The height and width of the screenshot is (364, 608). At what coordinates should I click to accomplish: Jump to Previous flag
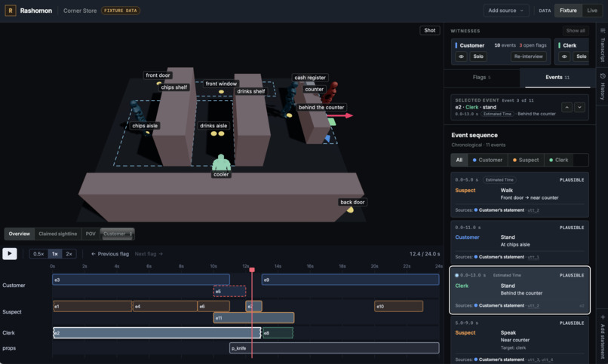pos(109,254)
